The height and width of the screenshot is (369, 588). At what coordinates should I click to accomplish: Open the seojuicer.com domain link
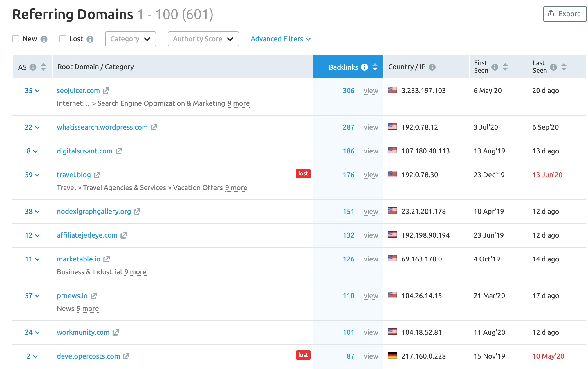coord(78,91)
